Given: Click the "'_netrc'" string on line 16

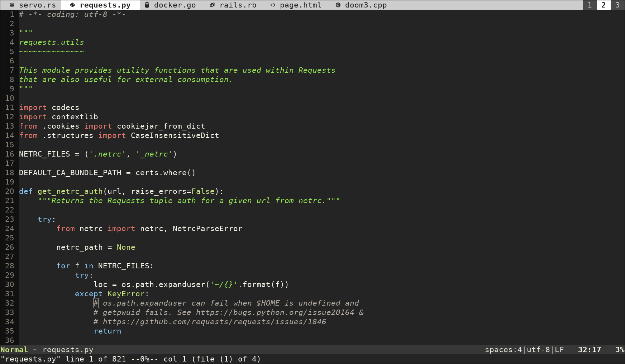Looking at the screenshot, I should click(x=154, y=154).
